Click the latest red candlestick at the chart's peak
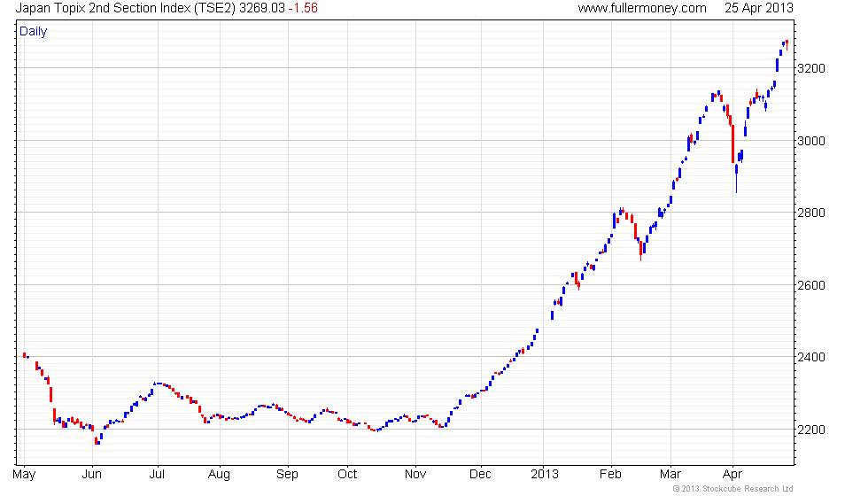 [x=787, y=44]
